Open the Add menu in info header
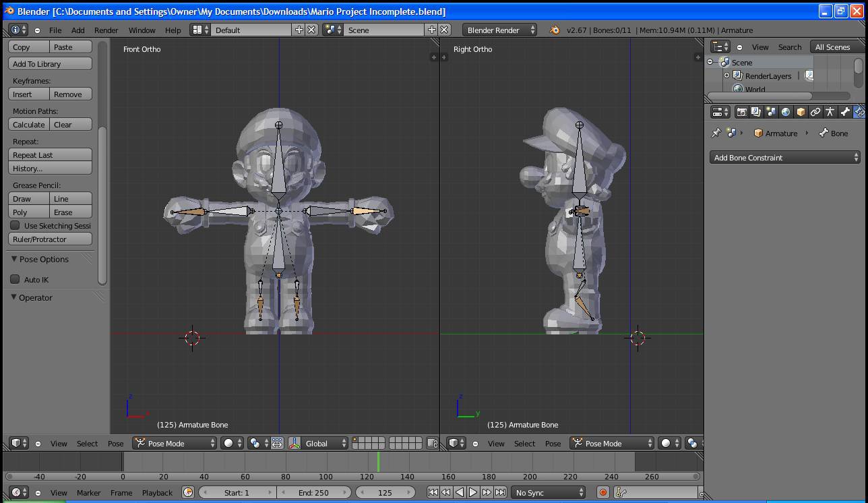Screen dimensions: 868x503 coord(78,30)
